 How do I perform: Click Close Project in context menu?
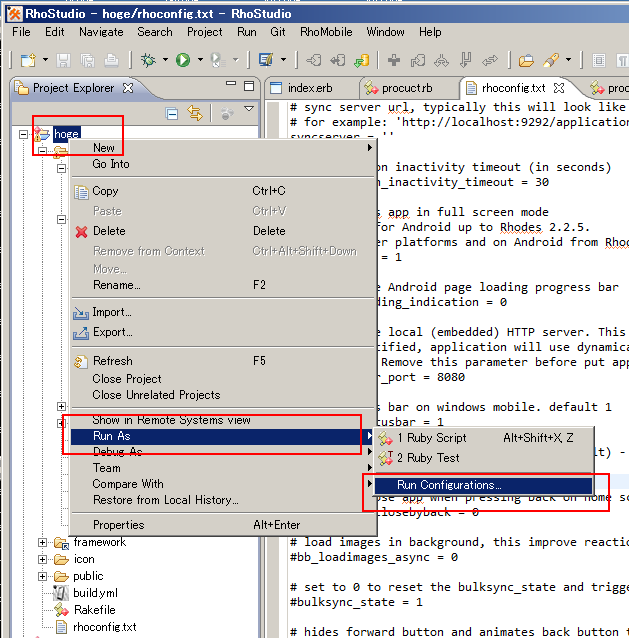pos(223,379)
